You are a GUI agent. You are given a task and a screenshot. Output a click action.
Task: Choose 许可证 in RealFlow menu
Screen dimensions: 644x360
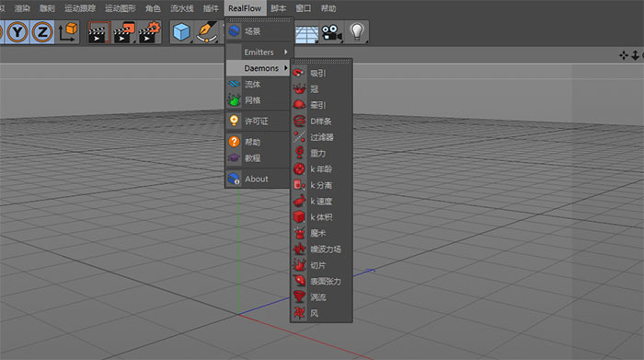[258, 122]
